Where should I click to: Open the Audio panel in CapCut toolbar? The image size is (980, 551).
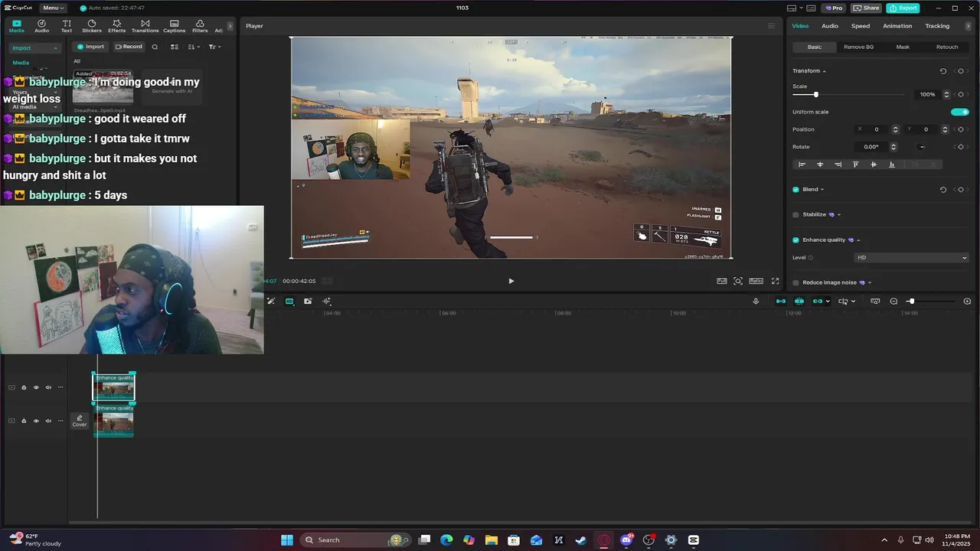click(41, 26)
